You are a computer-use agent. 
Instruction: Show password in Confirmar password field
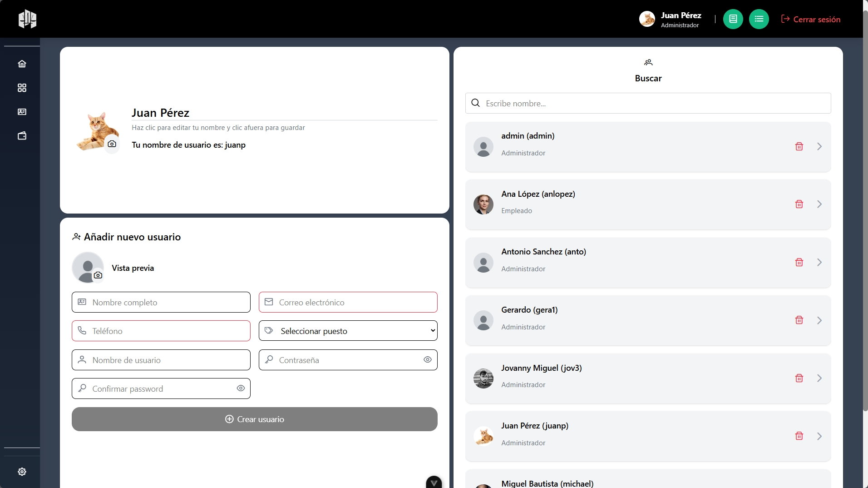coord(241,388)
